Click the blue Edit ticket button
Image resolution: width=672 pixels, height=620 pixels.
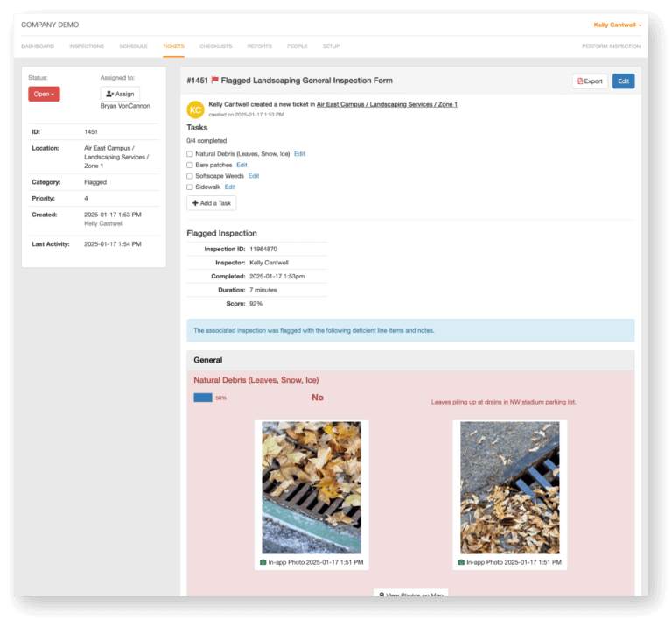click(x=623, y=81)
